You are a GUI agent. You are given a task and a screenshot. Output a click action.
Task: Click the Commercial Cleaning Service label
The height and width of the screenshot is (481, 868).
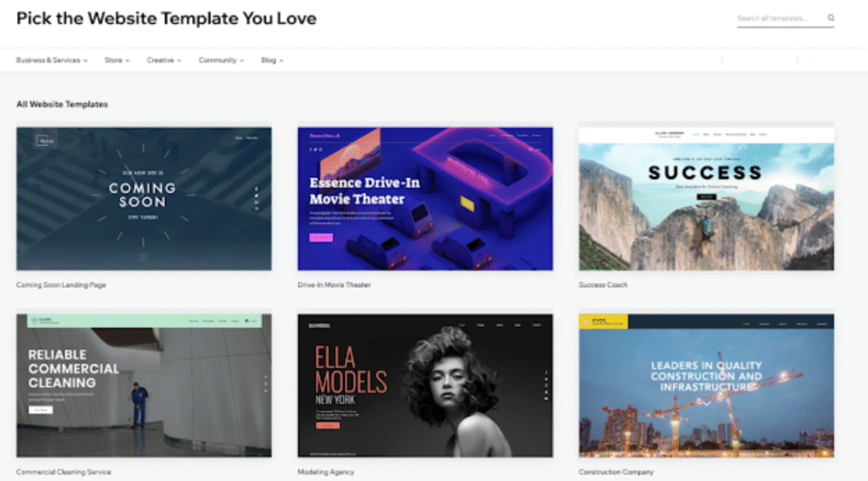64,473
